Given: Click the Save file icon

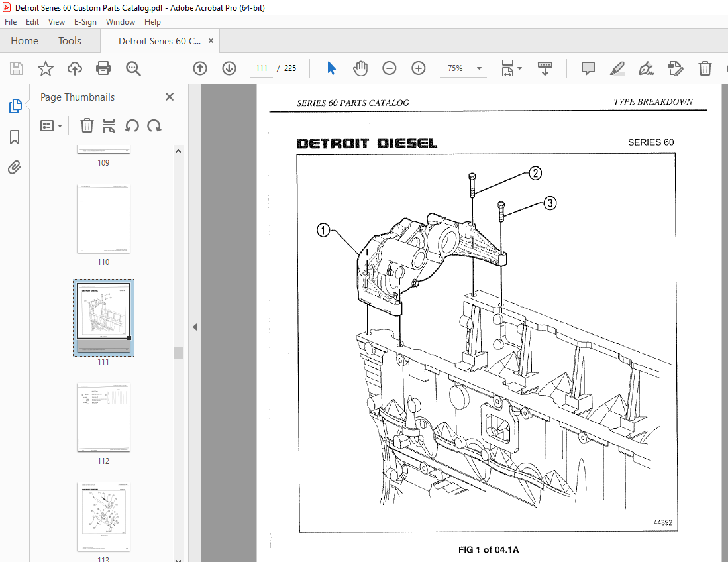Looking at the screenshot, I should point(17,68).
